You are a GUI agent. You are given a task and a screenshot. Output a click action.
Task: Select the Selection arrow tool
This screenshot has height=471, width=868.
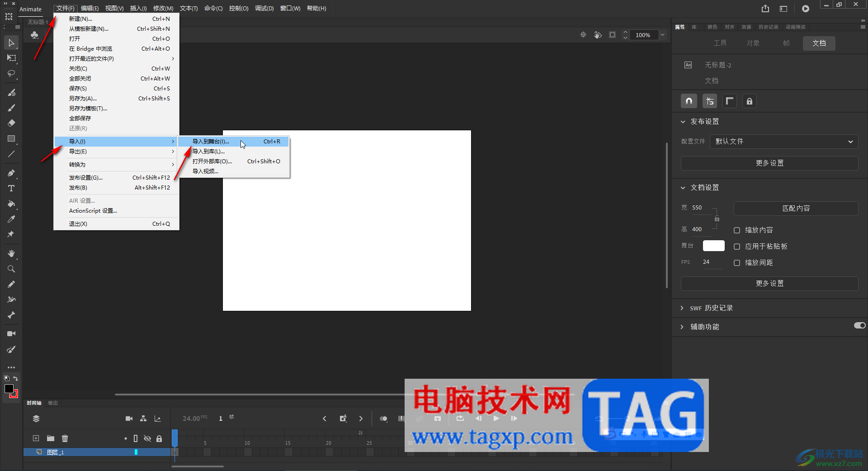11,43
